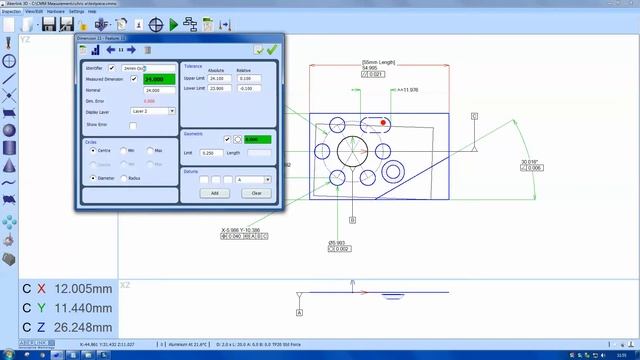
Task: Click the Open file icon in toolbar
Action: tap(27, 24)
